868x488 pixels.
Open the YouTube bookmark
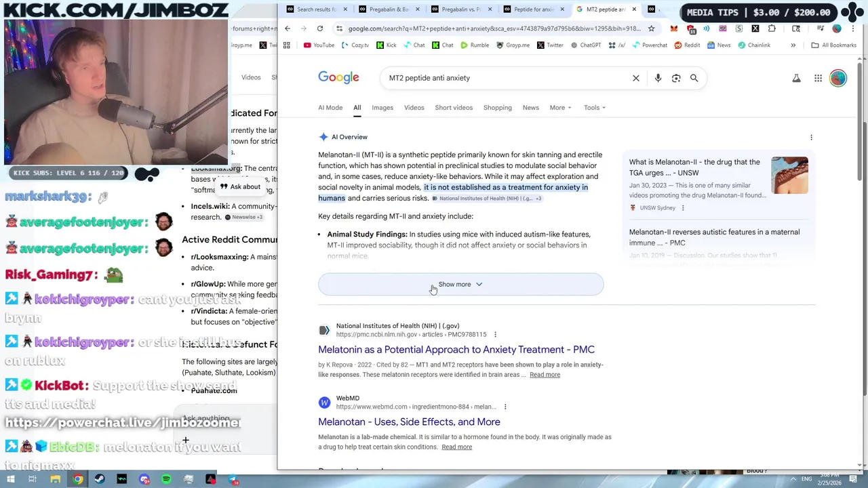click(319, 45)
